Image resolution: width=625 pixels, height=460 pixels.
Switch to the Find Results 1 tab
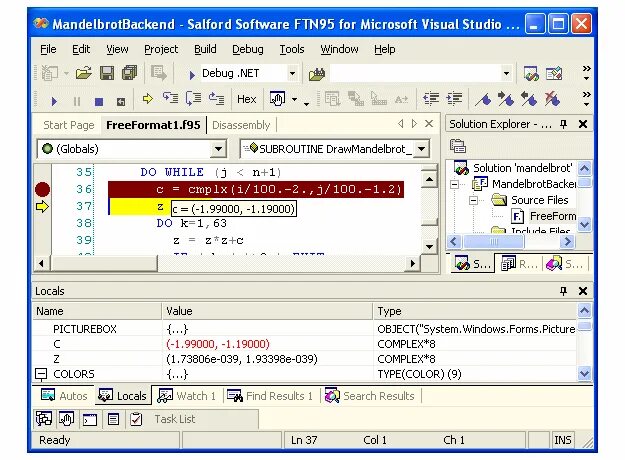(x=270, y=396)
